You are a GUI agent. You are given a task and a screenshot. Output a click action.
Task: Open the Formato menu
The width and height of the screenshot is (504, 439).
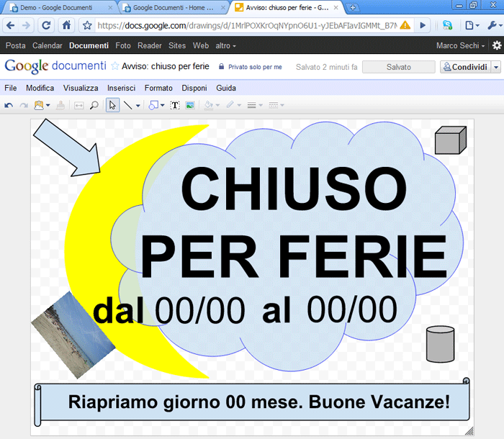(x=158, y=88)
